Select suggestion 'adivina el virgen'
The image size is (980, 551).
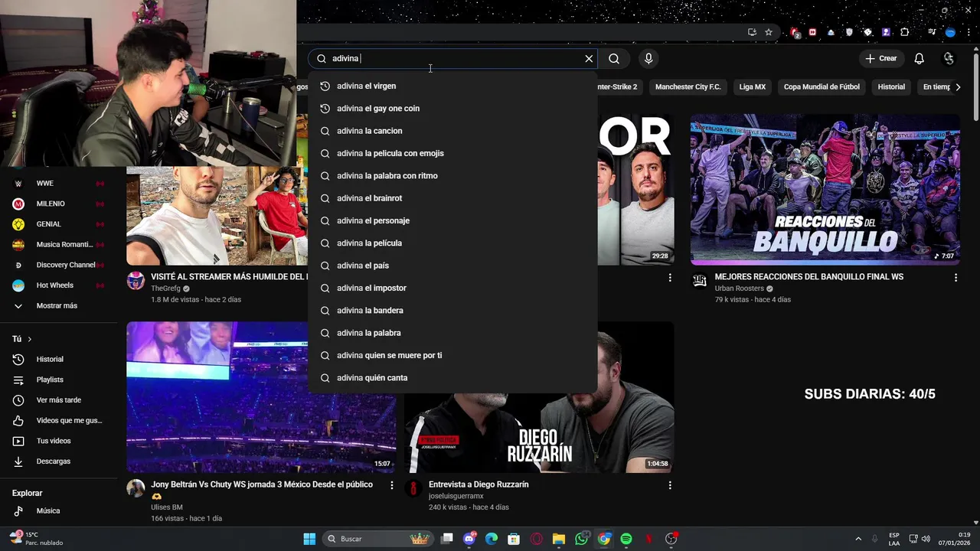point(452,86)
